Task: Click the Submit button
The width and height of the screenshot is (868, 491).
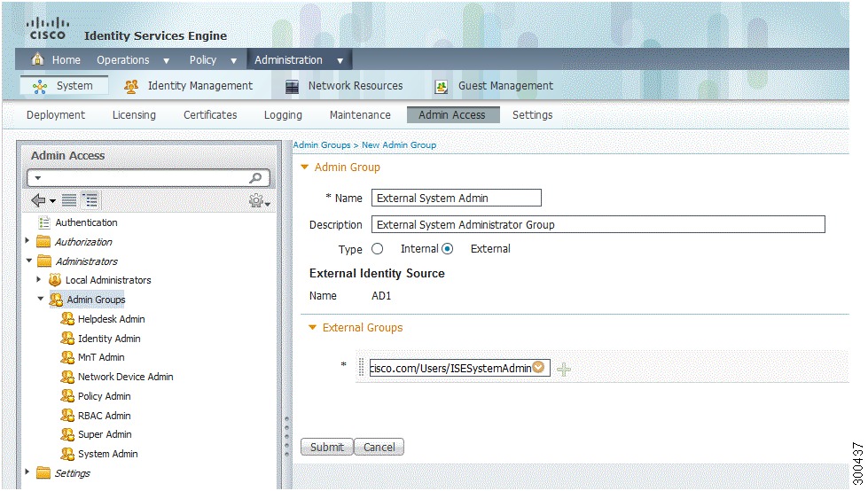Action: 326,447
